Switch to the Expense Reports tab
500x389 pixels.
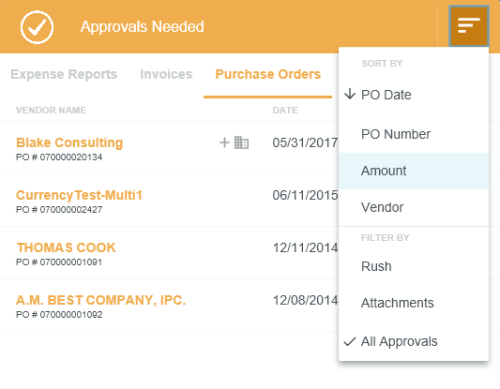[64, 74]
